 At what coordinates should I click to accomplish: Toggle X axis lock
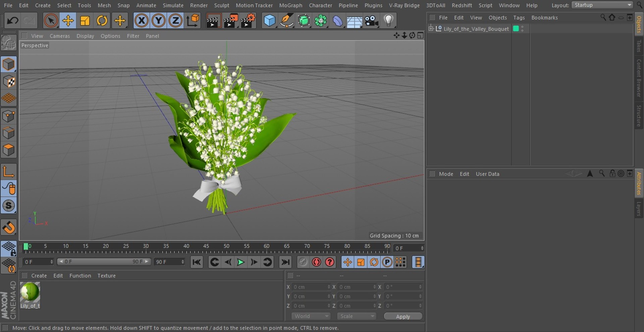click(x=142, y=21)
